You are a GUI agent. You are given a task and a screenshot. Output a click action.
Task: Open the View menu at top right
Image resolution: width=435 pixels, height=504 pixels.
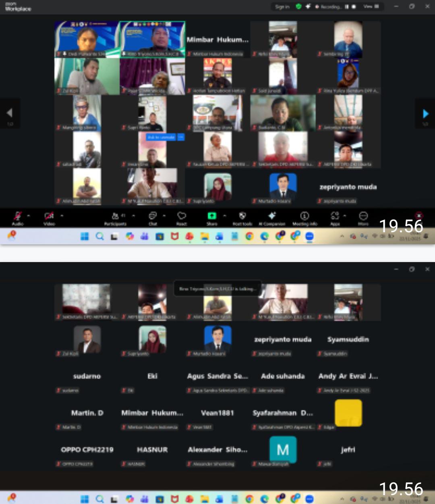point(371,6)
